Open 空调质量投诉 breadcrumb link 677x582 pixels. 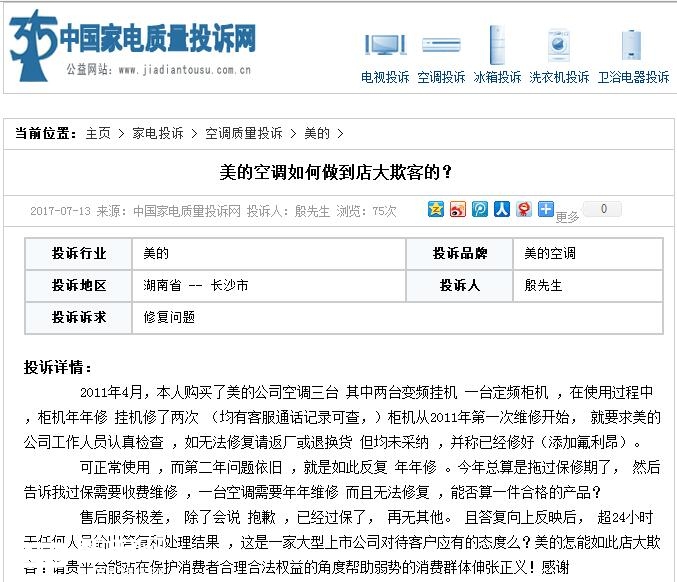tap(244, 133)
